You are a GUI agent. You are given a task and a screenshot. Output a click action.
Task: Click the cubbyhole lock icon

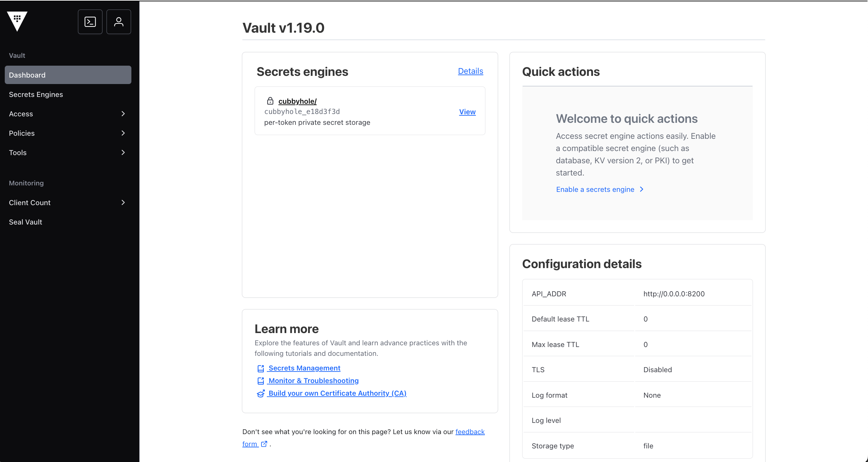point(270,101)
